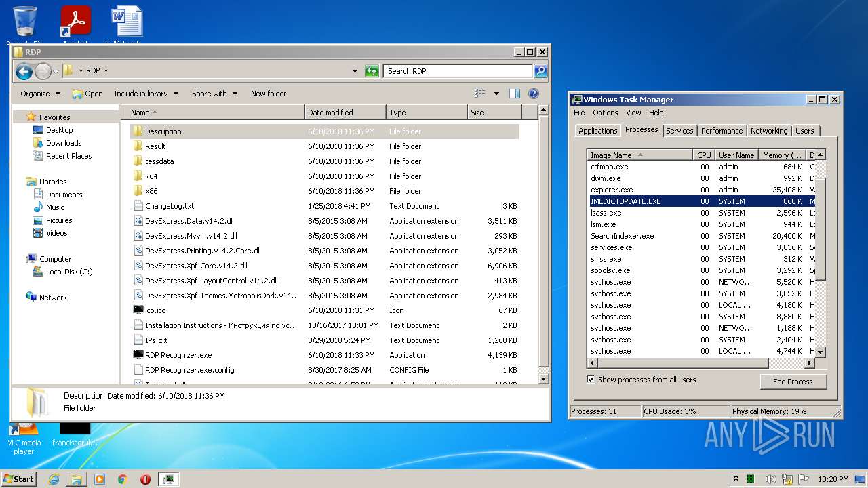
Task: Select SearchIndexer.exe process row
Action: tap(701, 236)
